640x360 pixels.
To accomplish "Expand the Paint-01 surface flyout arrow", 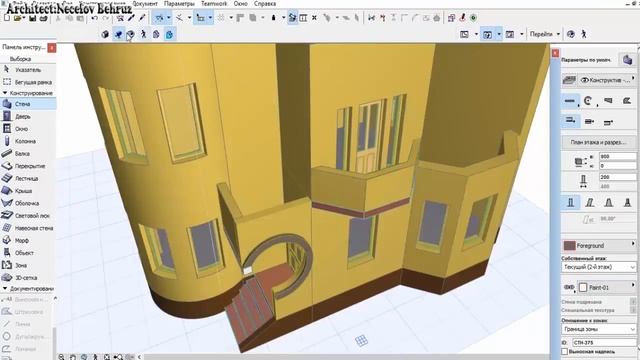I will [x=633, y=286].
